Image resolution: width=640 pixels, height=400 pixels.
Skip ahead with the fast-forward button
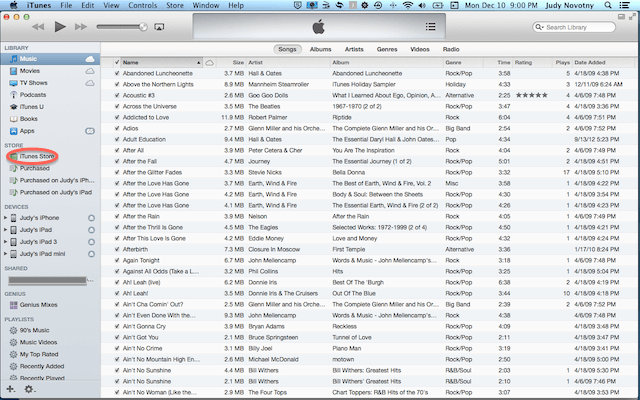pos(81,27)
